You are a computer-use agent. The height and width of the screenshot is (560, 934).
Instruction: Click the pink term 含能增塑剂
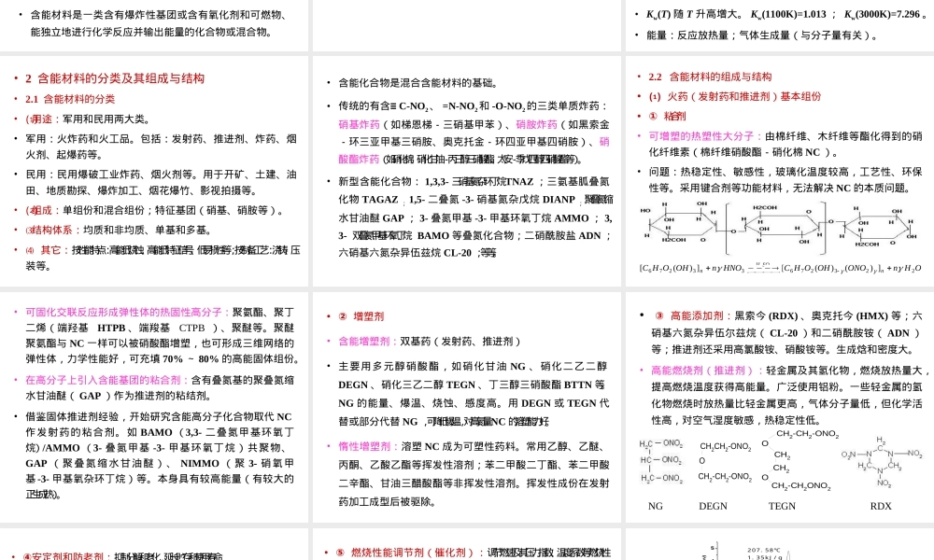364,342
